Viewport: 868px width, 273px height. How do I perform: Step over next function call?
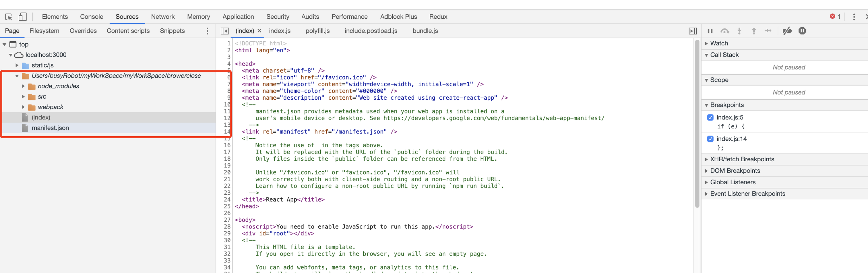724,31
